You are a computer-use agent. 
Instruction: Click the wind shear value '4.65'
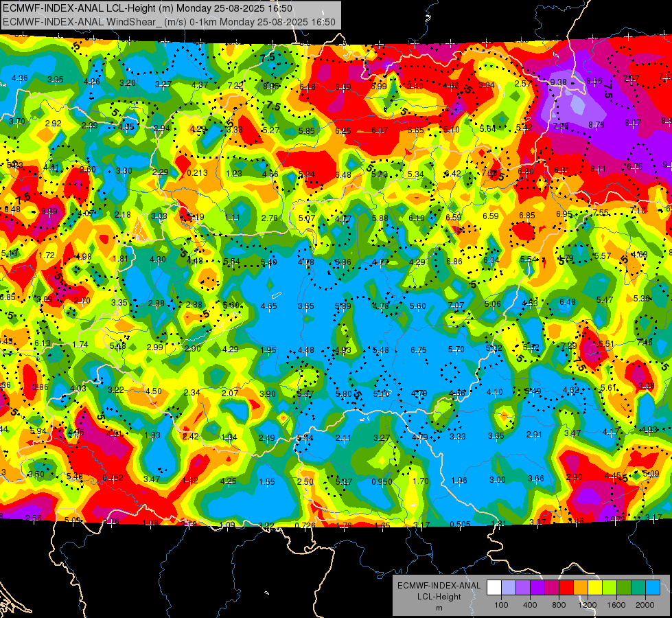[x=268, y=306]
